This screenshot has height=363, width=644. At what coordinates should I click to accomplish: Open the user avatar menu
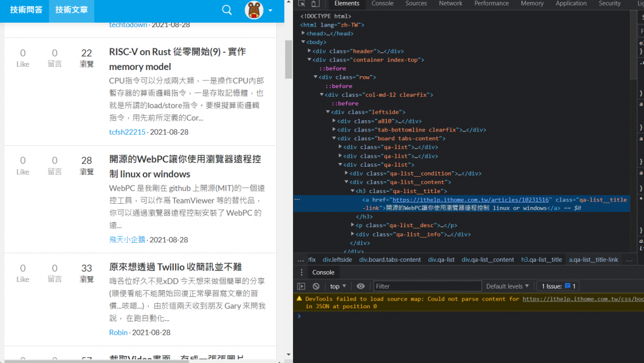click(x=254, y=10)
